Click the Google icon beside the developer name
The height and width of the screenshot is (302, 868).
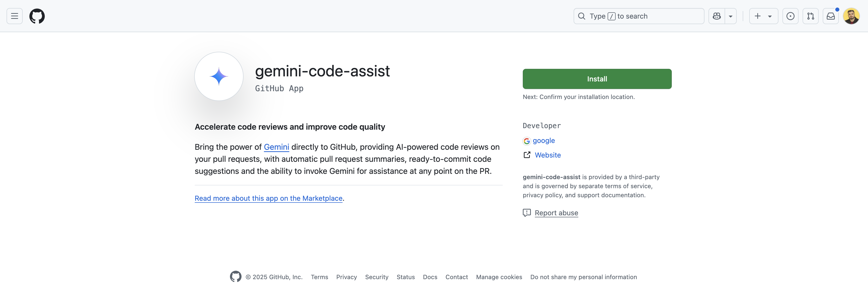(527, 141)
